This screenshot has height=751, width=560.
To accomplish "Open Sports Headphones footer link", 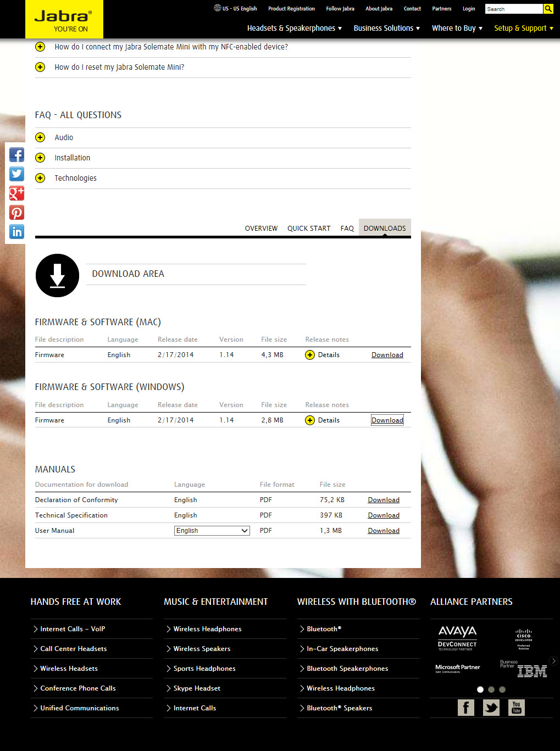I will (204, 669).
